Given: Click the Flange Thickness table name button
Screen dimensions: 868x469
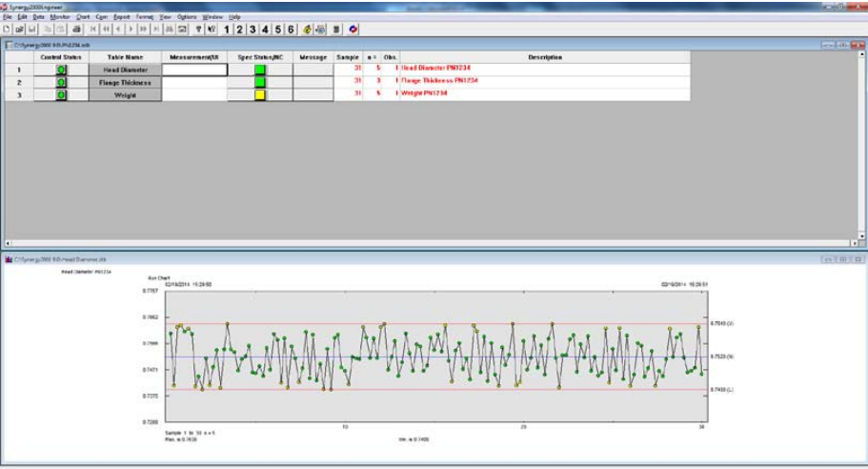Looking at the screenshot, I should [125, 83].
